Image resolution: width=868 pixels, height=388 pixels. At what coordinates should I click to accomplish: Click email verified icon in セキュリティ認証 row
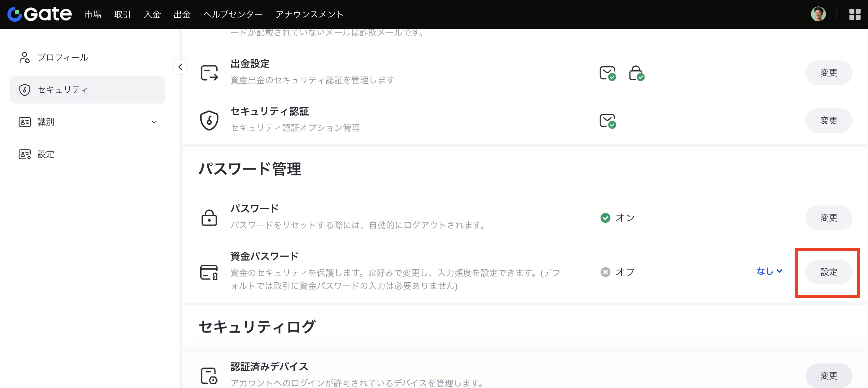[608, 121]
